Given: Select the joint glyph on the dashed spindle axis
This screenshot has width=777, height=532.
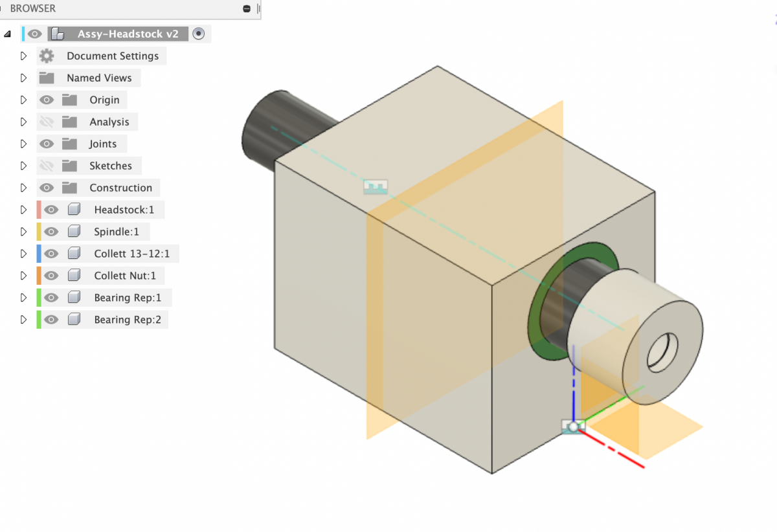Looking at the screenshot, I should (376, 186).
